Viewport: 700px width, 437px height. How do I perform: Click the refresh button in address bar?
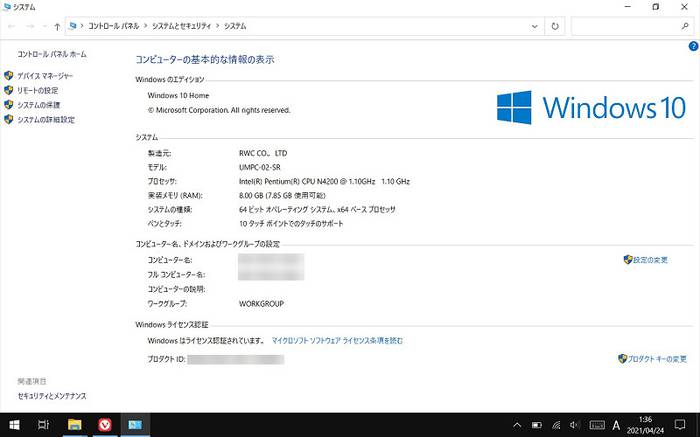click(x=555, y=26)
